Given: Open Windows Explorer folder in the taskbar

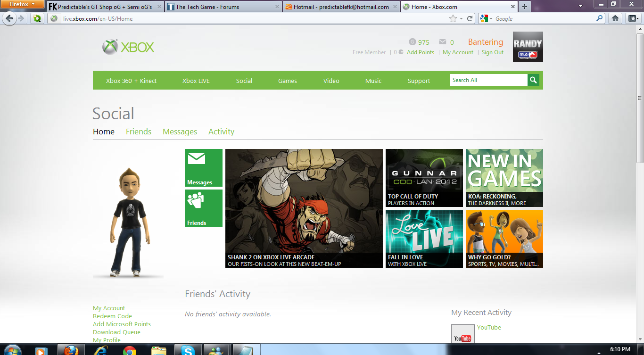Looking at the screenshot, I should tap(158, 350).
